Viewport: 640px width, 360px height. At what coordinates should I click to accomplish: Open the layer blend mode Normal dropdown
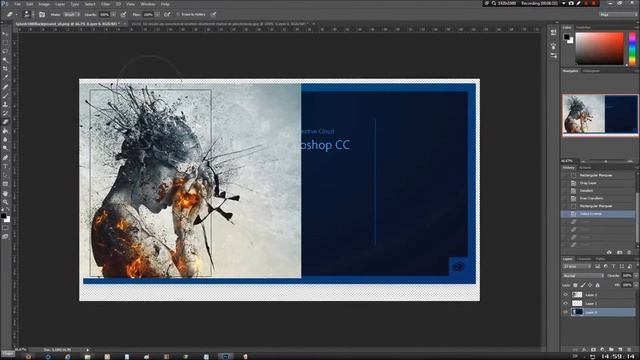click(x=584, y=276)
